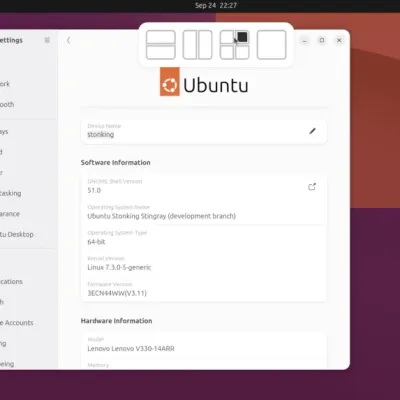Open GNOME Shell version external link icon
This screenshot has width=400, height=400.
pyautogui.click(x=312, y=187)
